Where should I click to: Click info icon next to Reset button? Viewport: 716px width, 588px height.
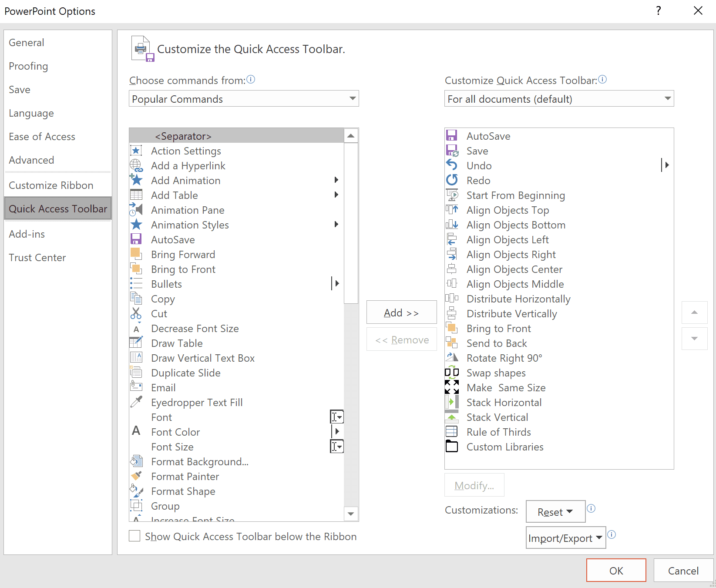[x=591, y=508]
